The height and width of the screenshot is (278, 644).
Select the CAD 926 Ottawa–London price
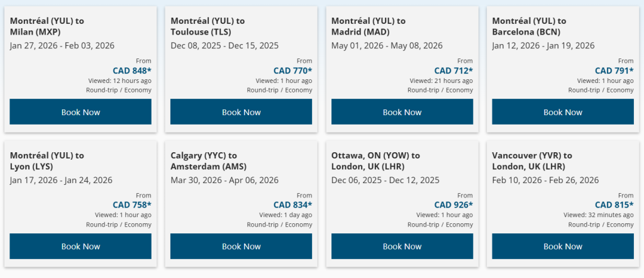tap(453, 204)
